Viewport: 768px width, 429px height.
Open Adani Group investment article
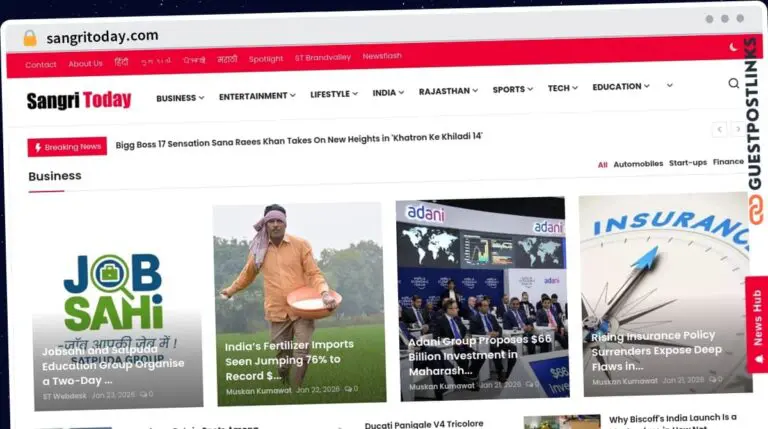481,355
